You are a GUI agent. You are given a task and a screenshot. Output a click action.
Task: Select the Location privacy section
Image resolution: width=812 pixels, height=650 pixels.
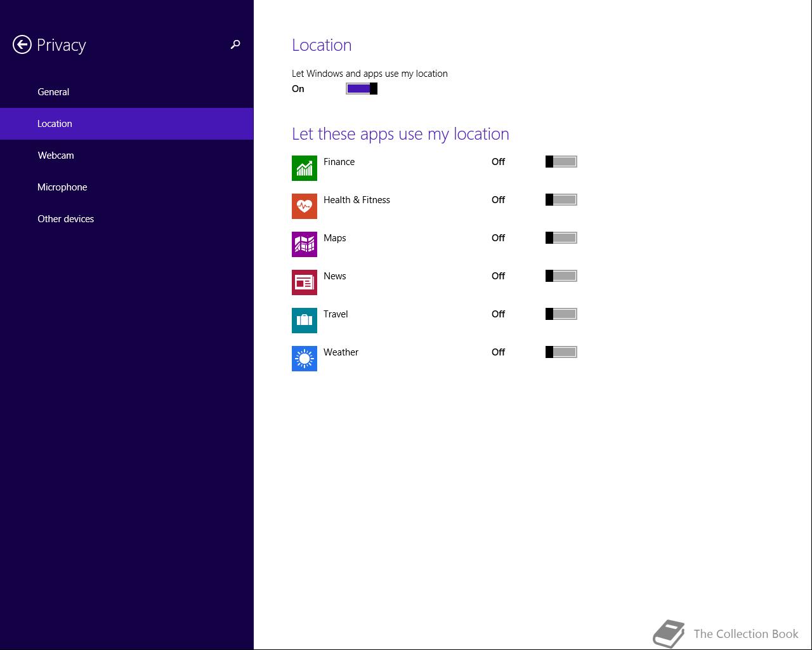[127, 124]
